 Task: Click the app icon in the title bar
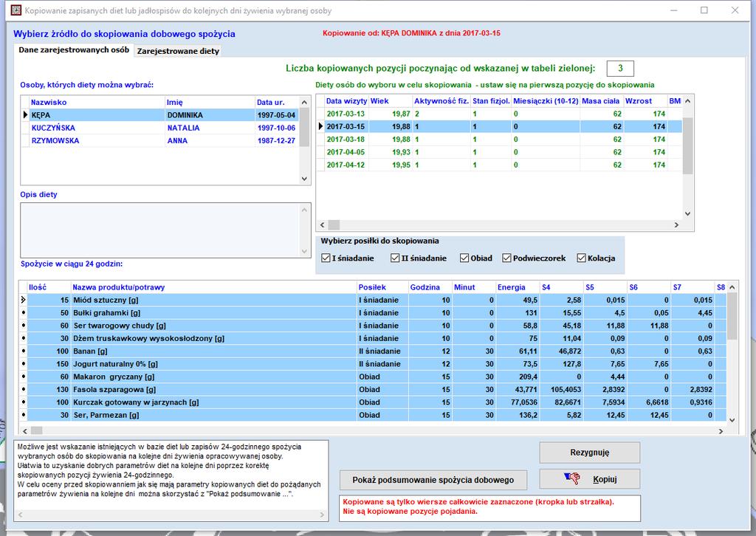(16, 10)
